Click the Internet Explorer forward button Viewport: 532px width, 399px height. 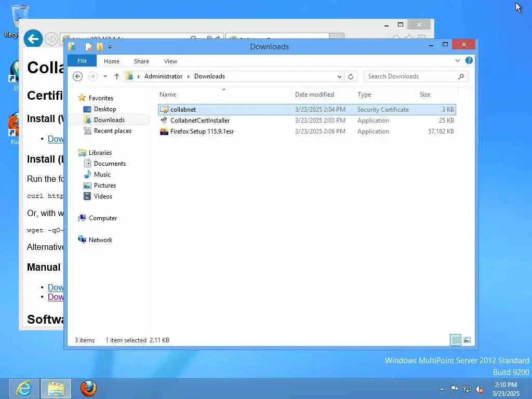click(x=51, y=39)
